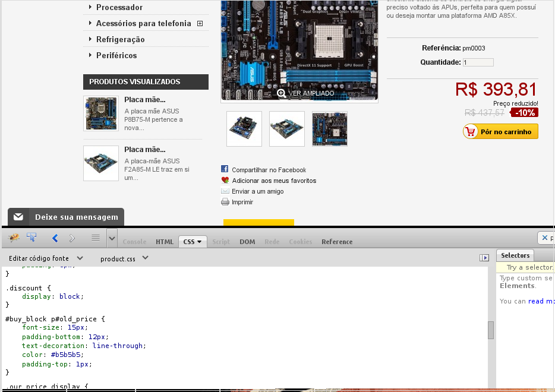This screenshot has height=392, width=555.
Task: Click the old price R$ 437,57
Action: coord(484,112)
